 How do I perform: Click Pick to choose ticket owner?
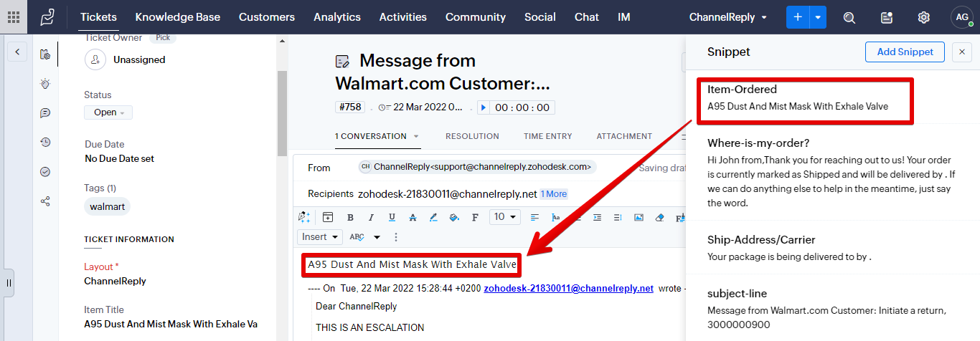point(163,37)
